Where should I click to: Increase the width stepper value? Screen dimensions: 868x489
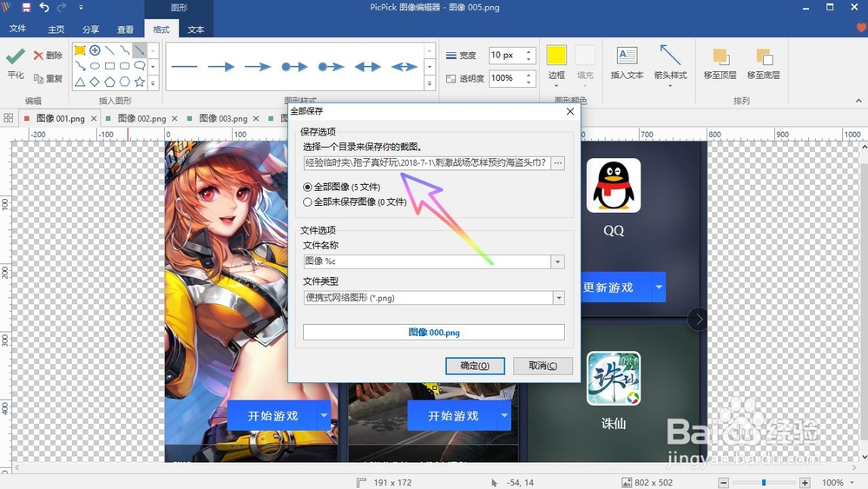(x=529, y=51)
